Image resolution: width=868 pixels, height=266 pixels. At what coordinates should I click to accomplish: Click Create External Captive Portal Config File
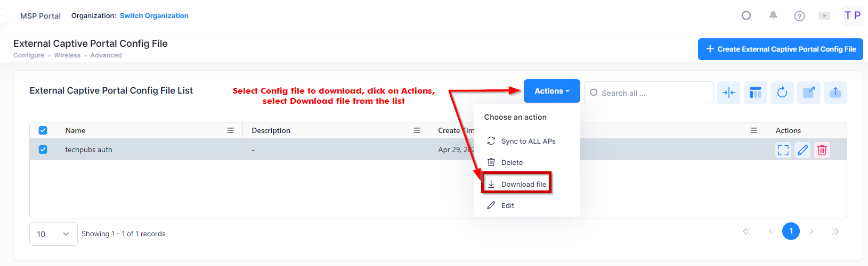coord(780,49)
